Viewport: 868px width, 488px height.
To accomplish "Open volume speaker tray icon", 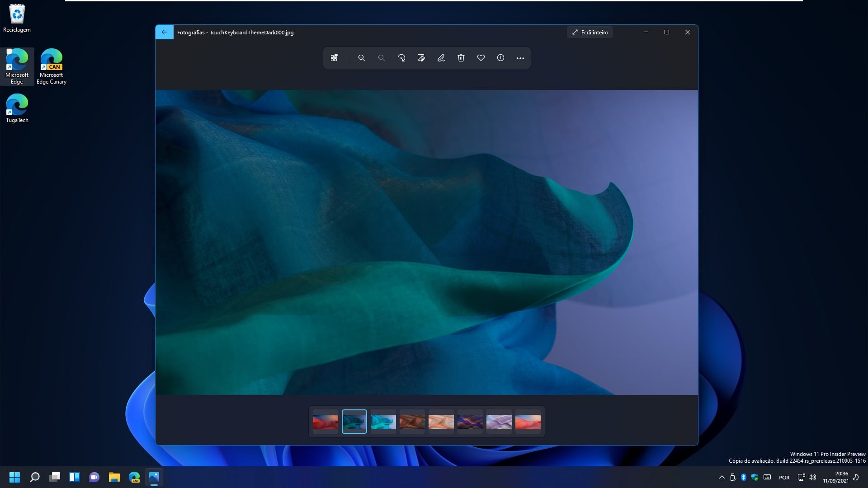I will 812,477.
